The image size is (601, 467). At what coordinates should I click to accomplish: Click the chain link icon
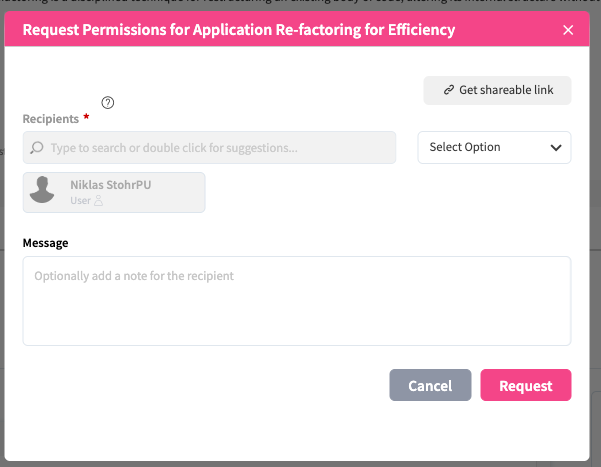tap(449, 90)
